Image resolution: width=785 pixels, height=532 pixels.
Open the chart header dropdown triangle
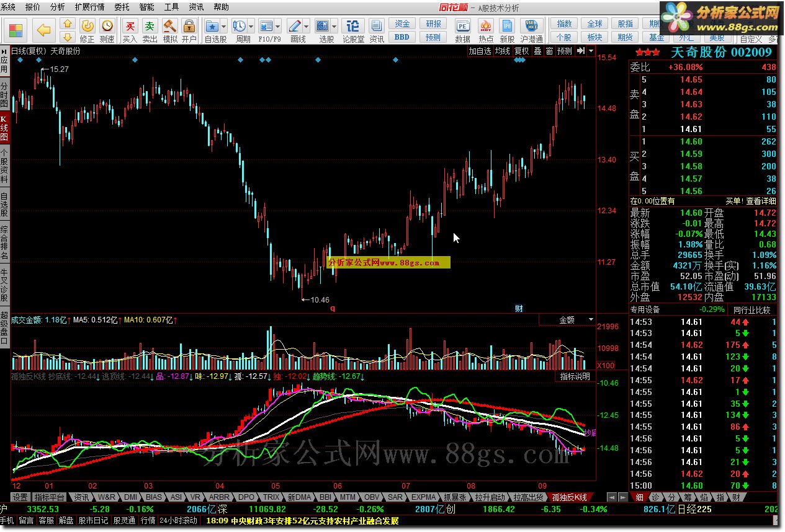591,51
